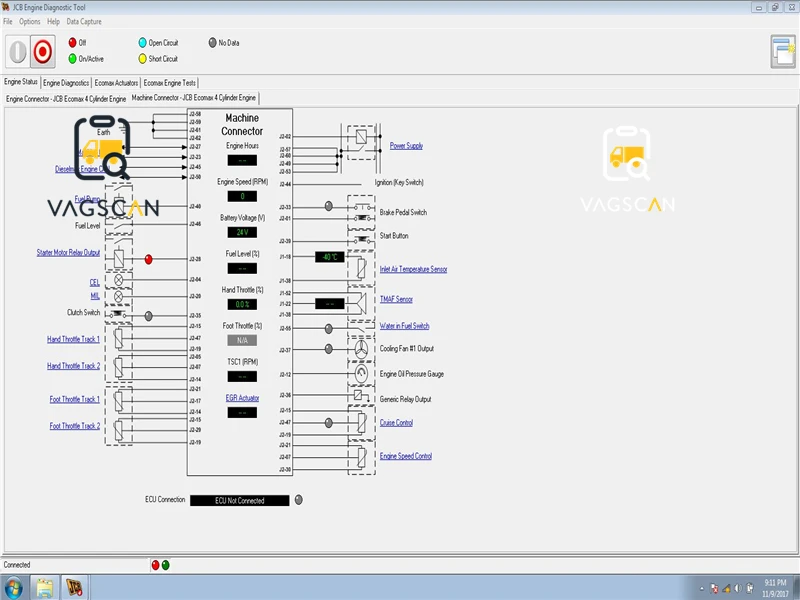Screen dimensions: 800x600
Task: Open the Foot Throttle Track 2 link
Action: pos(74,426)
